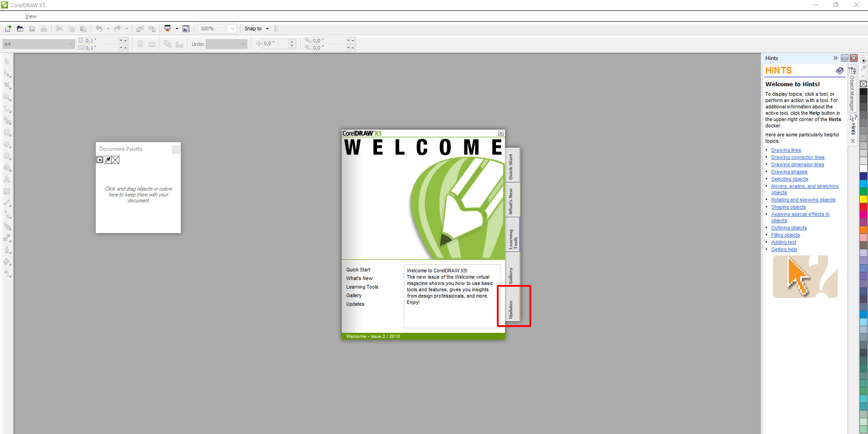This screenshot has width=868, height=434.
Task: Click the Cut scissors icon
Action: (60, 28)
